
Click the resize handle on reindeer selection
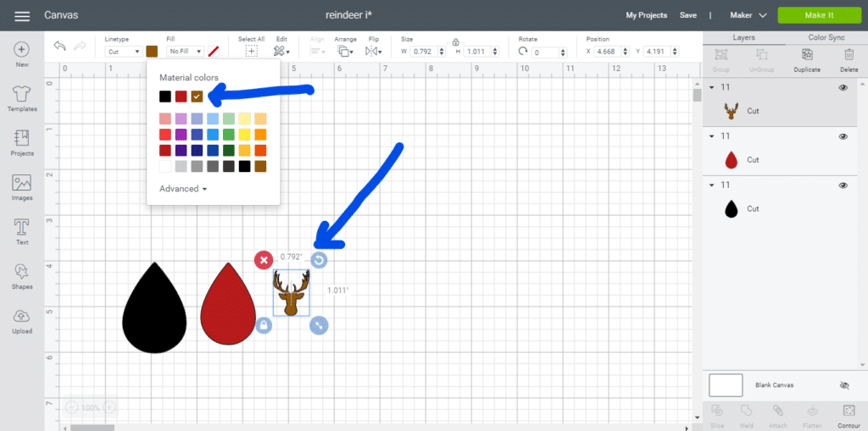point(319,325)
